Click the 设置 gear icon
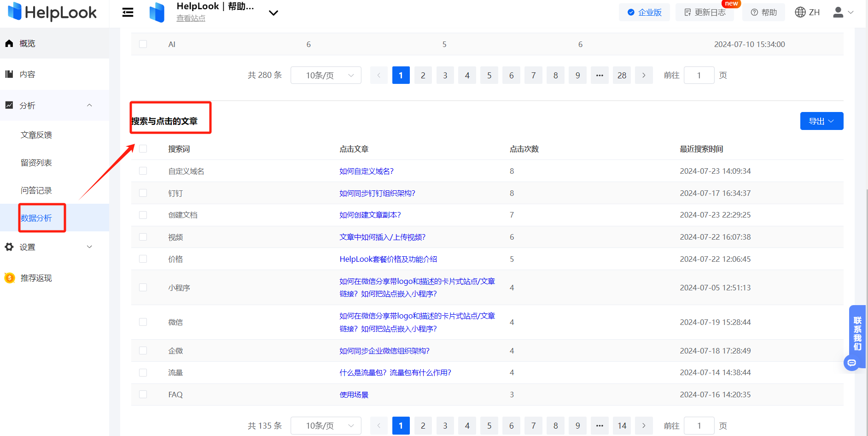This screenshot has width=868, height=436. pyautogui.click(x=9, y=247)
